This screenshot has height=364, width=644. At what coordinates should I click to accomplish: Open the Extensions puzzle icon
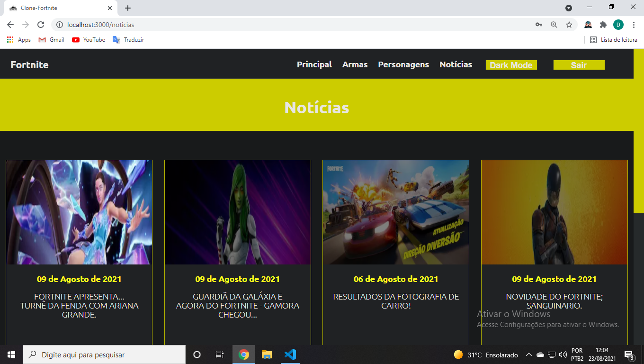[x=603, y=25]
